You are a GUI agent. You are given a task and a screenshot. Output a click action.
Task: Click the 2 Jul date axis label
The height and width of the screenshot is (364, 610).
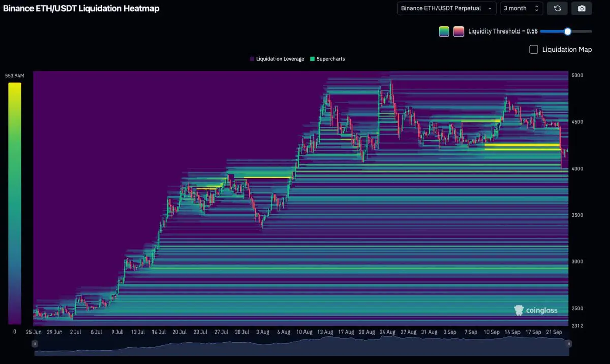point(75,332)
